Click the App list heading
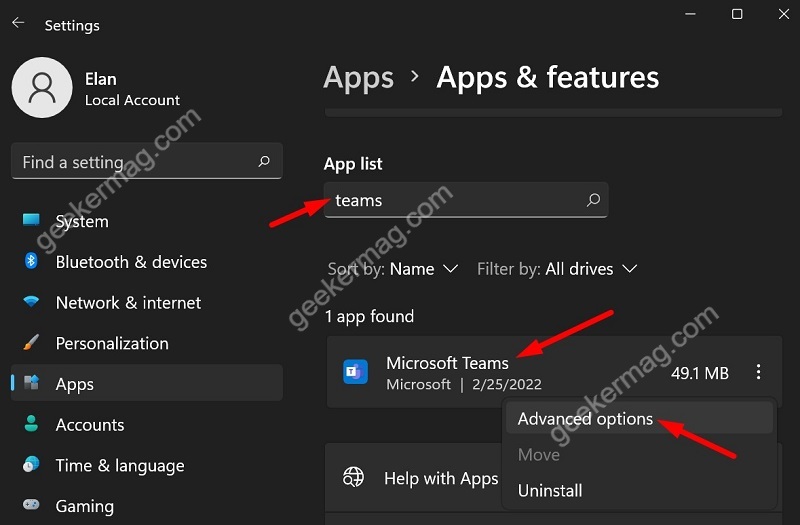 (353, 164)
